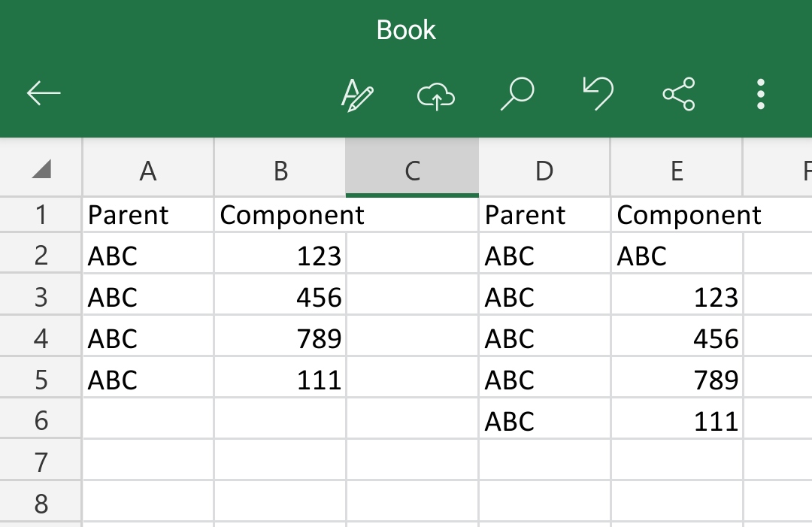Tap cell B2 containing 123
The image size is (812, 527).
coord(280,255)
